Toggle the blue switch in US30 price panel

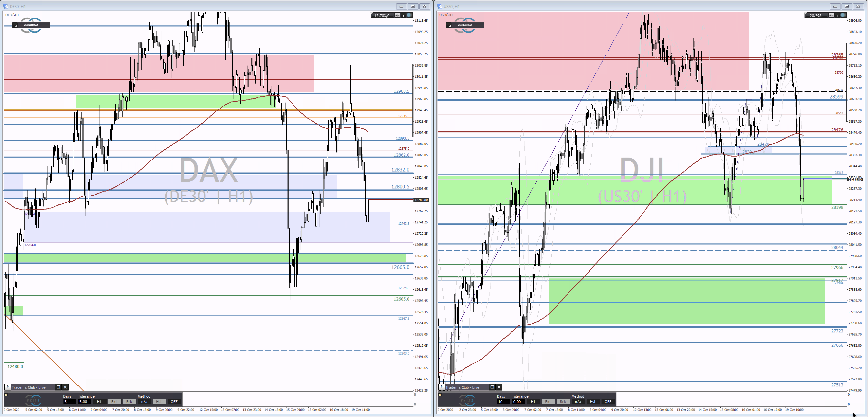pyautogui.click(x=843, y=15)
